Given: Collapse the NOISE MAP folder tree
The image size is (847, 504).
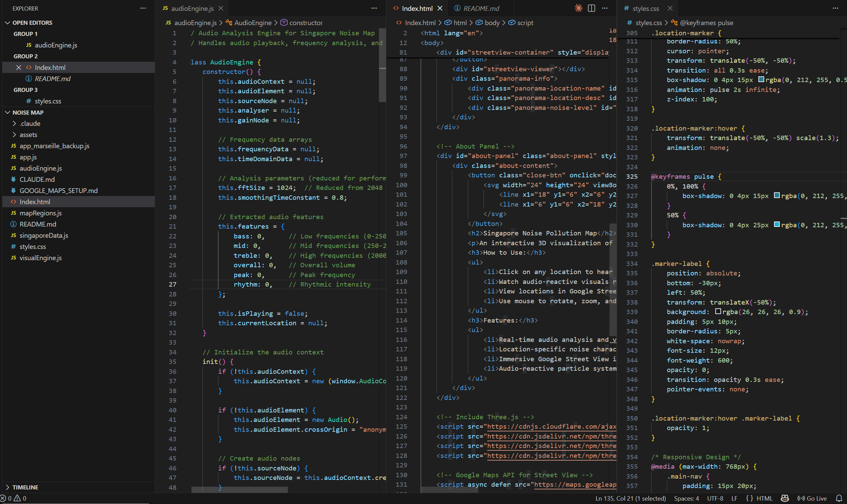Looking at the screenshot, I should [x=7, y=112].
